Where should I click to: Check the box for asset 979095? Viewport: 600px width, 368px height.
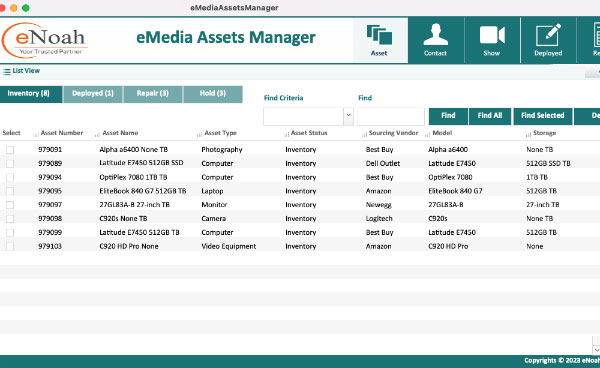pyautogui.click(x=10, y=191)
